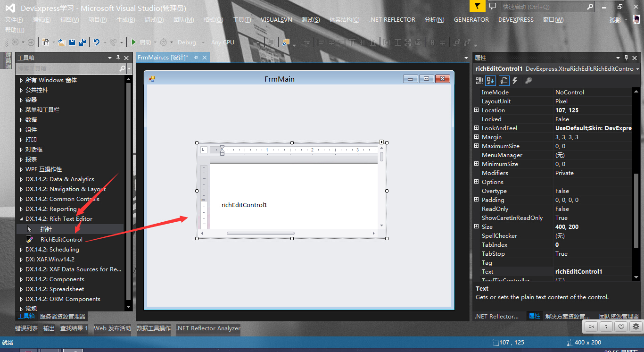Click the Navigate Backward icon
The height and width of the screenshot is (352, 644).
click(15, 42)
